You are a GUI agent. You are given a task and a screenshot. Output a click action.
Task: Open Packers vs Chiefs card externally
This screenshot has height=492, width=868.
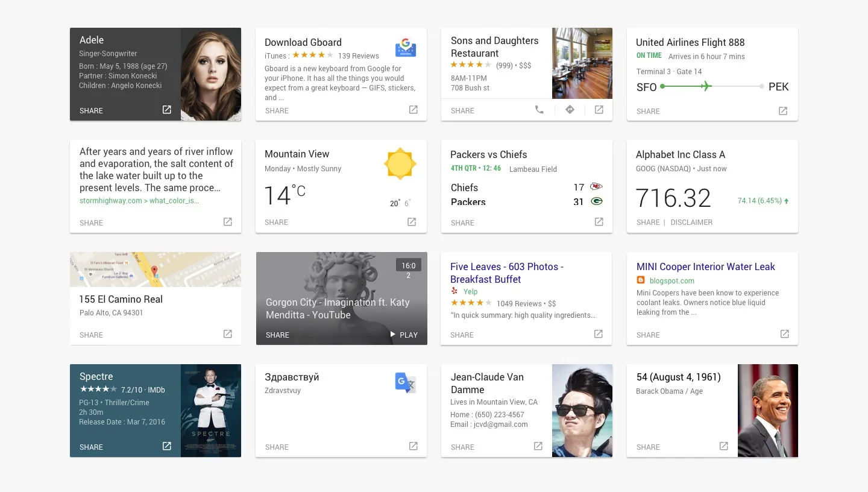point(599,222)
